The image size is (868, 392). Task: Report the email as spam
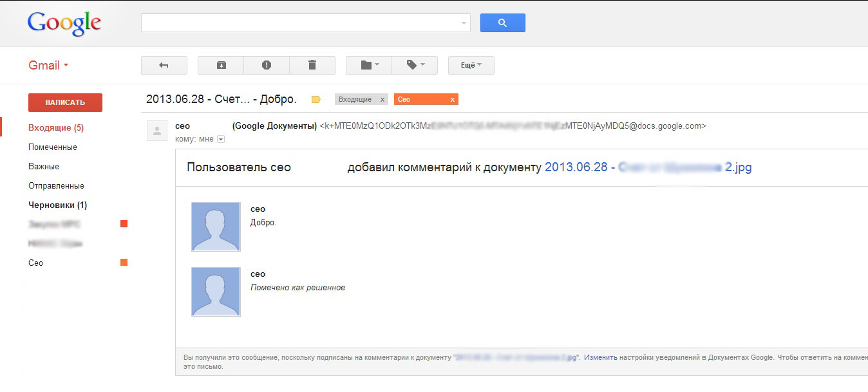267,64
